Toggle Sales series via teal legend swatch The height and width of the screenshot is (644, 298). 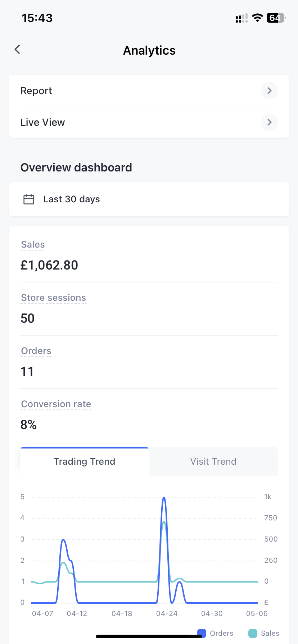pyautogui.click(x=253, y=633)
